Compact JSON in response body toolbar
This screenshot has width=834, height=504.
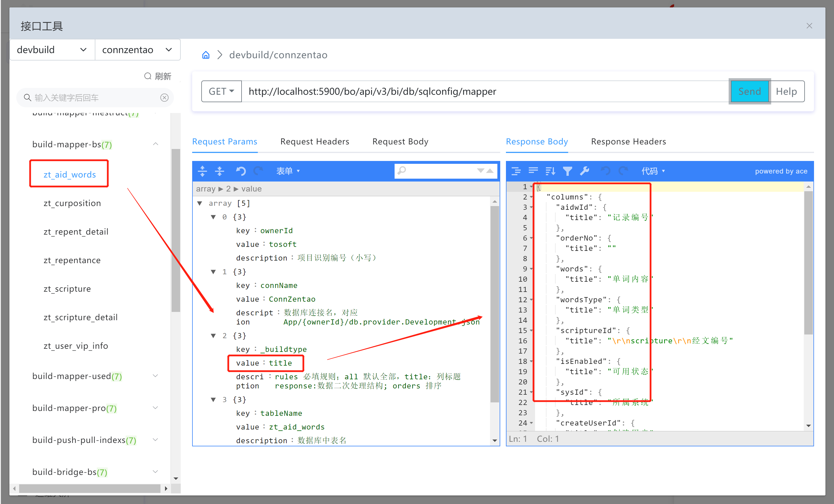click(x=533, y=171)
